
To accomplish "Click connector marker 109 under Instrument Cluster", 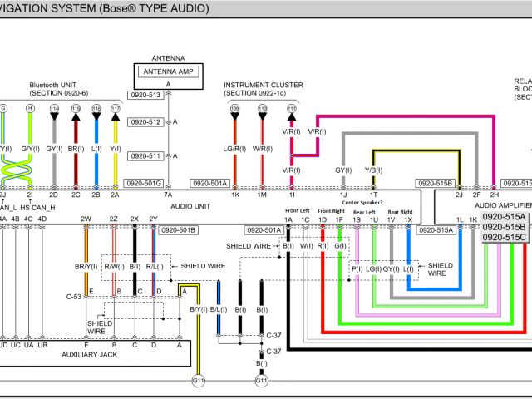I will point(234,109).
